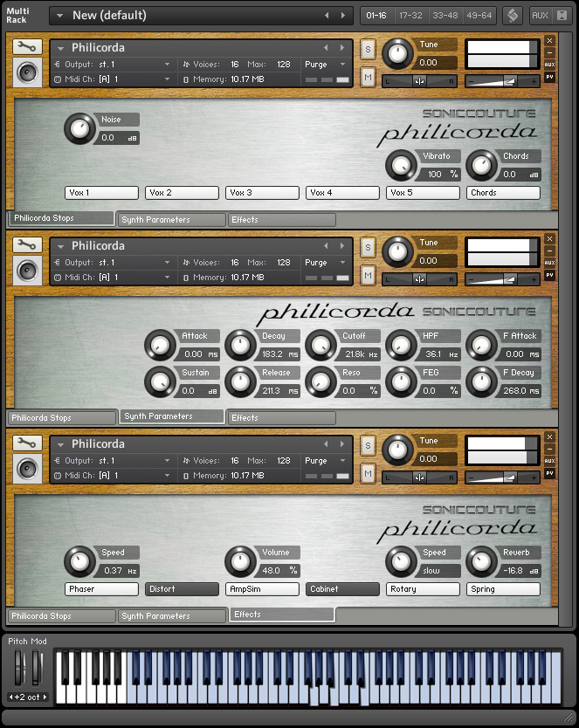Load previous preset on third Philicorda

point(326,443)
